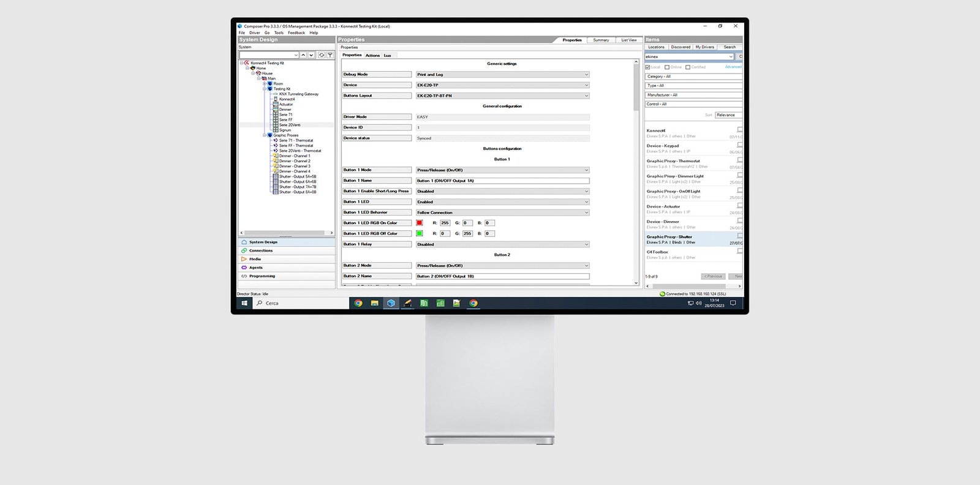The image size is (980, 485).
Task: Select Shutter - Output 5A+5B proxy
Action: (298, 176)
